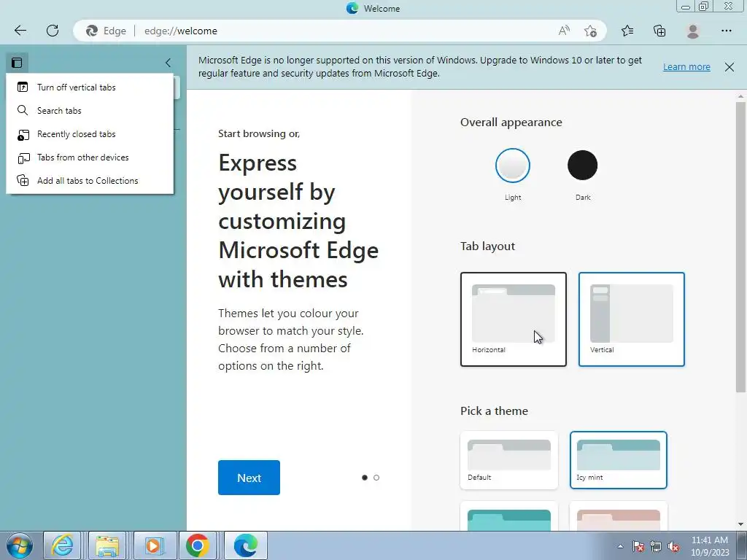747x560 pixels.
Task: Open Recently closed tabs
Action: coord(90,134)
